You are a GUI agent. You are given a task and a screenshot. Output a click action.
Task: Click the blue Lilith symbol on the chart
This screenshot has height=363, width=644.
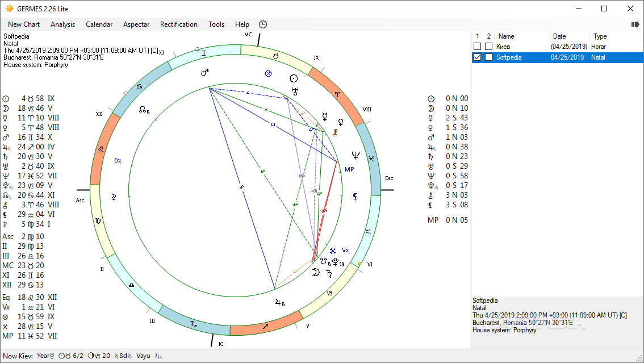point(356,197)
